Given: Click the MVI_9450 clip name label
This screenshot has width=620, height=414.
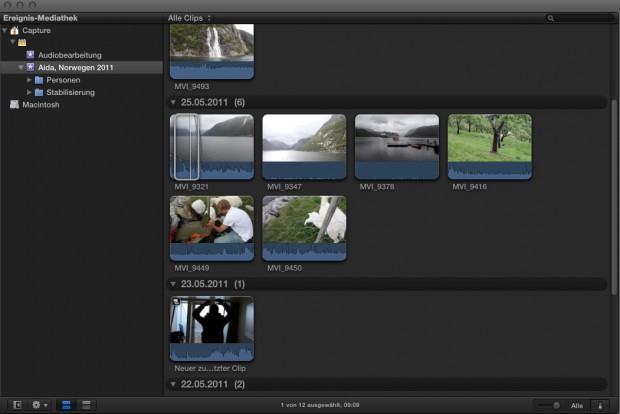Looking at the screenshot, I should [284, 268].
